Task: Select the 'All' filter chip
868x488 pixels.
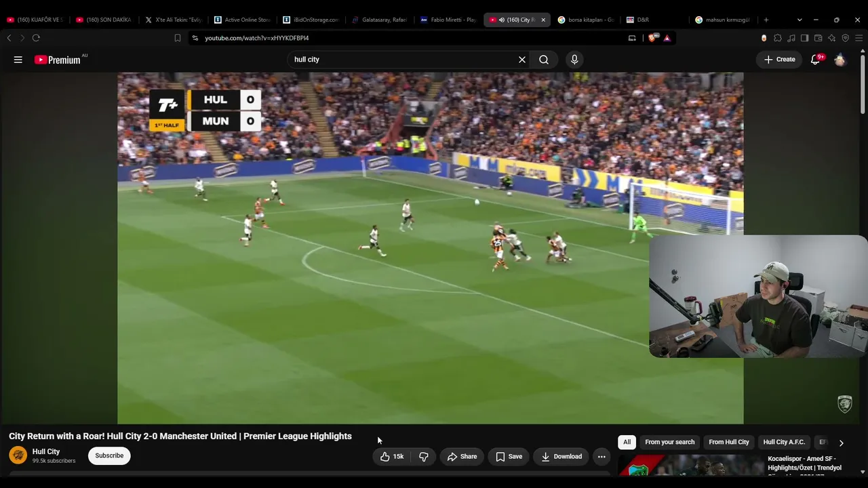Action: pos(627,442)
